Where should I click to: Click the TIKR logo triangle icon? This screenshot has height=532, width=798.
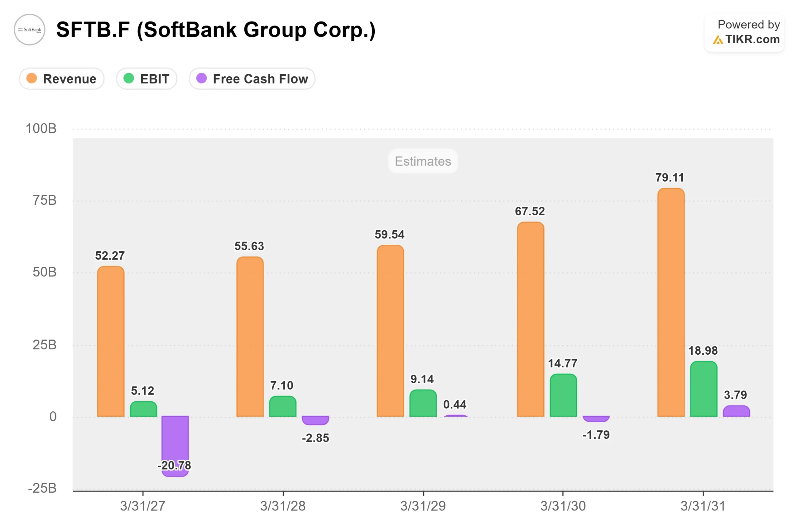coord(718,40)
